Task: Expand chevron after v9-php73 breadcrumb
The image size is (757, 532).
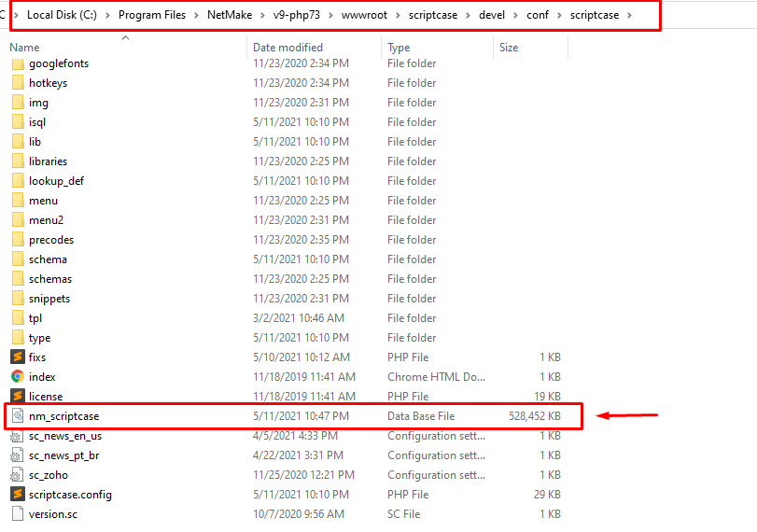Action: (x=330, y=16)
